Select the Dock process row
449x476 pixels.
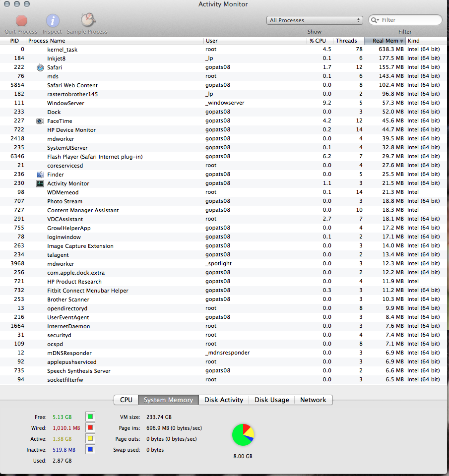tap(223, 112)
